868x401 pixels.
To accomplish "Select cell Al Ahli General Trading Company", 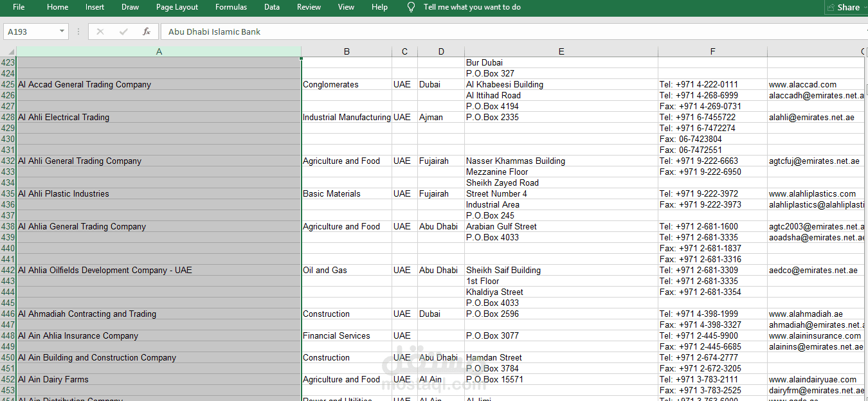I will (x=159, y=161).
